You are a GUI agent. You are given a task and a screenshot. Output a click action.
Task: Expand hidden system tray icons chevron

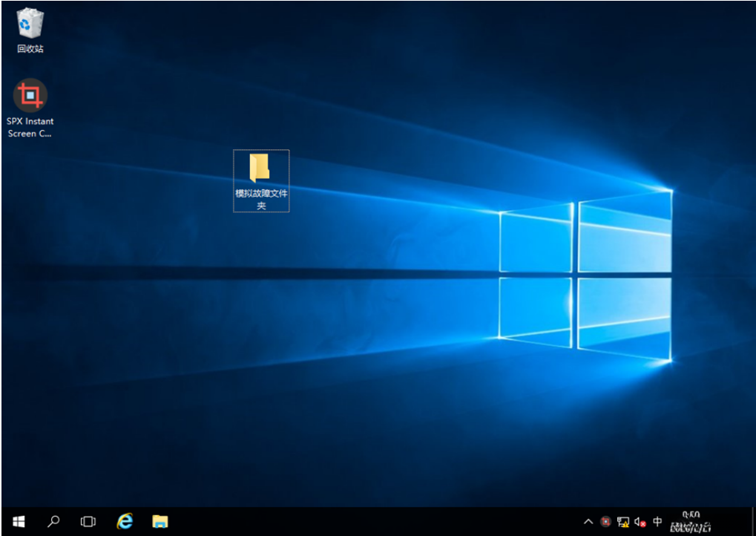pos(588,522)
